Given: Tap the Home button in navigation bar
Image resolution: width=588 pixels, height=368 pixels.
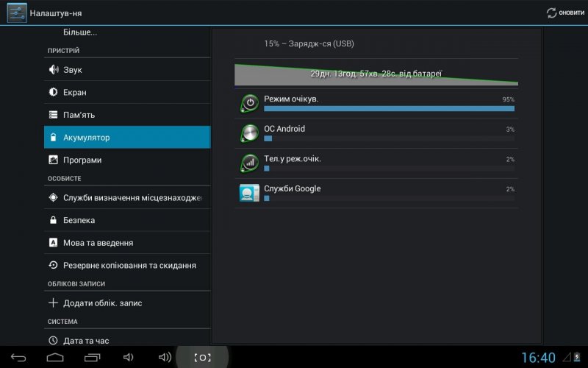Looking at the screenshot, I should (x=55, y=357).
